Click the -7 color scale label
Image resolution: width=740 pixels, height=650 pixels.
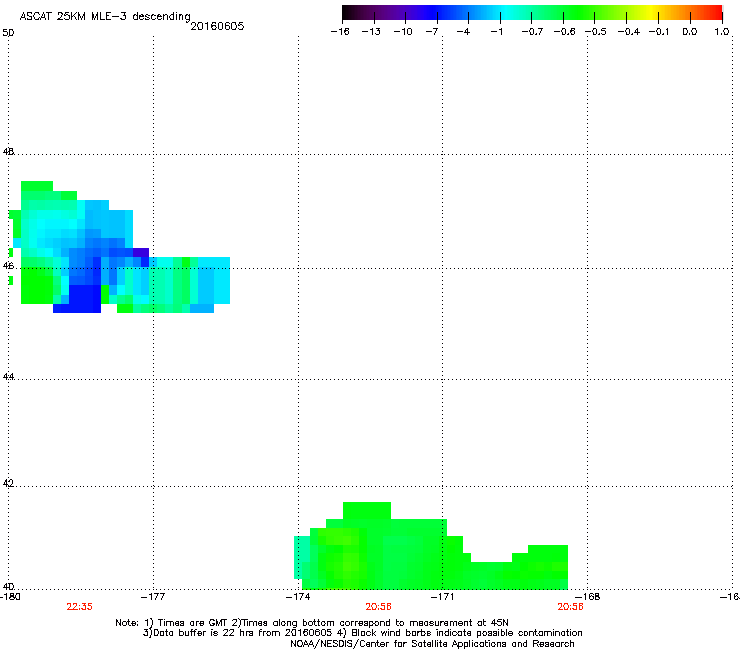coord(432,32)
